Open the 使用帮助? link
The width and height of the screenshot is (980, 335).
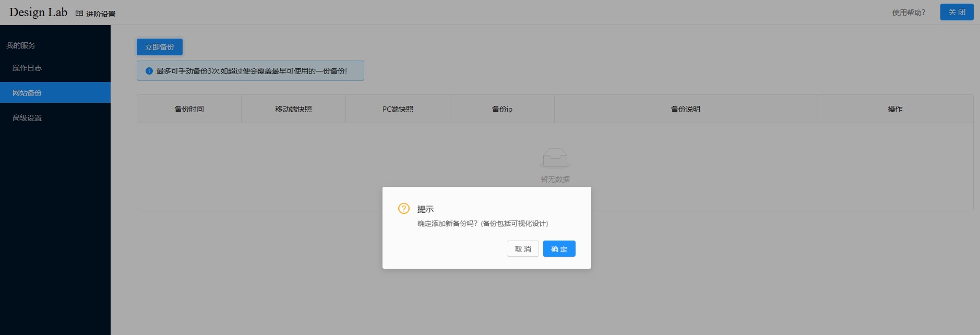tap(909, 13)
